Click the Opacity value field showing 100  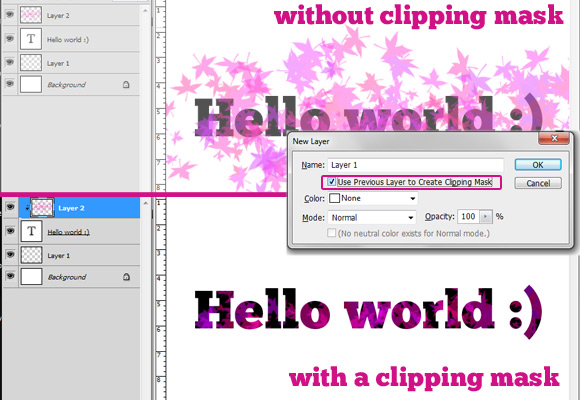point(469,216)
